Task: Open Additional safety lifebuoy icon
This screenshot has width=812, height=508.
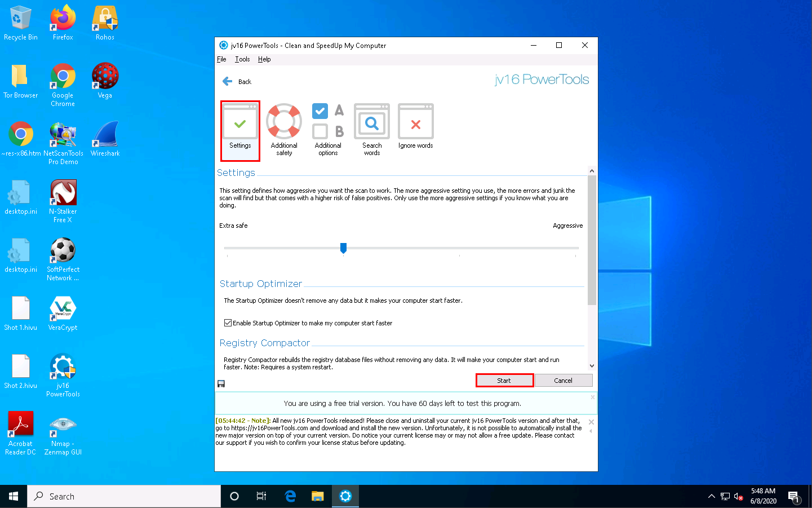Action: click(284, 121)
